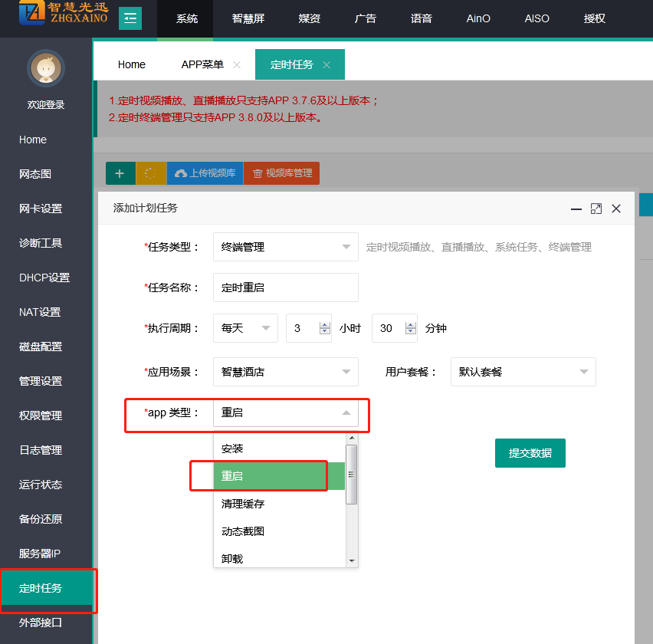
Task: Toggle the hamburger sidebar menu icon
Action: pyautogui.click(x=130, y=18)
